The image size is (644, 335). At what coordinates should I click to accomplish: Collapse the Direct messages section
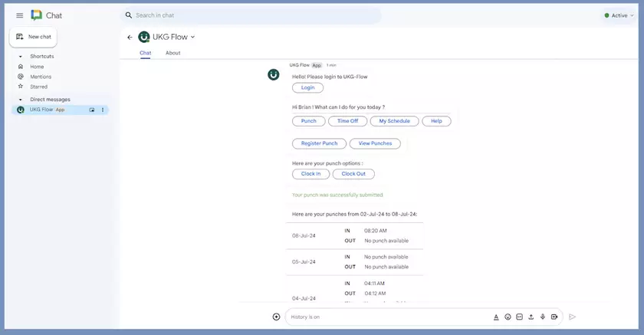point(21,100)
